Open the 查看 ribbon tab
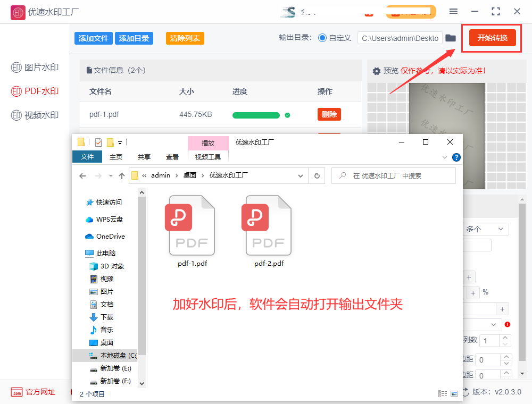This screenshot has width=532, height=404. point(172,157)
